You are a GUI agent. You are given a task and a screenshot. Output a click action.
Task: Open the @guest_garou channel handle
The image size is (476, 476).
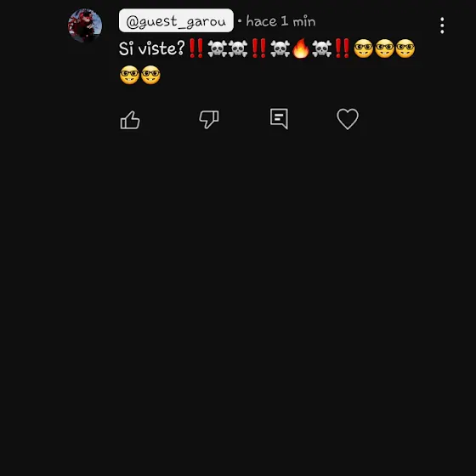[176, 20]
